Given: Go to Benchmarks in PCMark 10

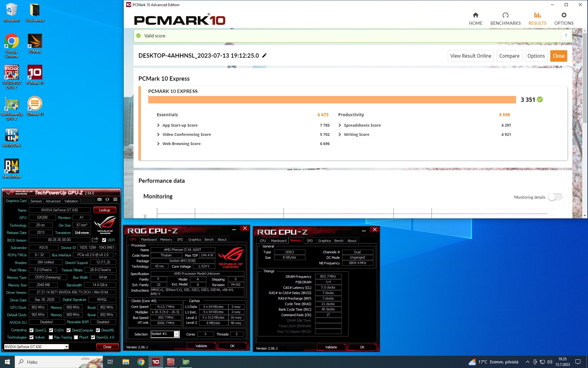Looking at the screenshot, I should 505,19.
